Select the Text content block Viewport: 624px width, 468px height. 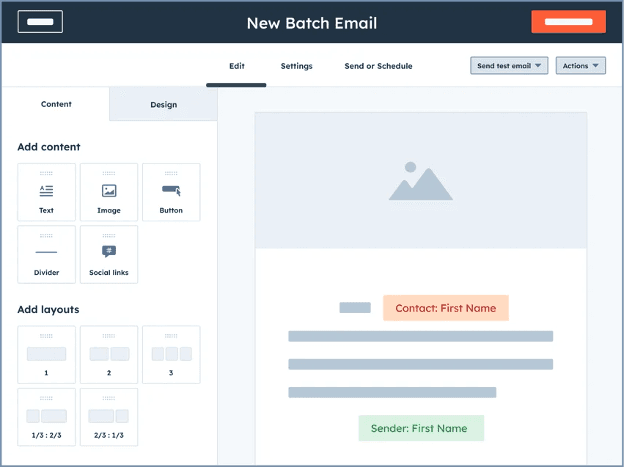[x=46, y=192]
